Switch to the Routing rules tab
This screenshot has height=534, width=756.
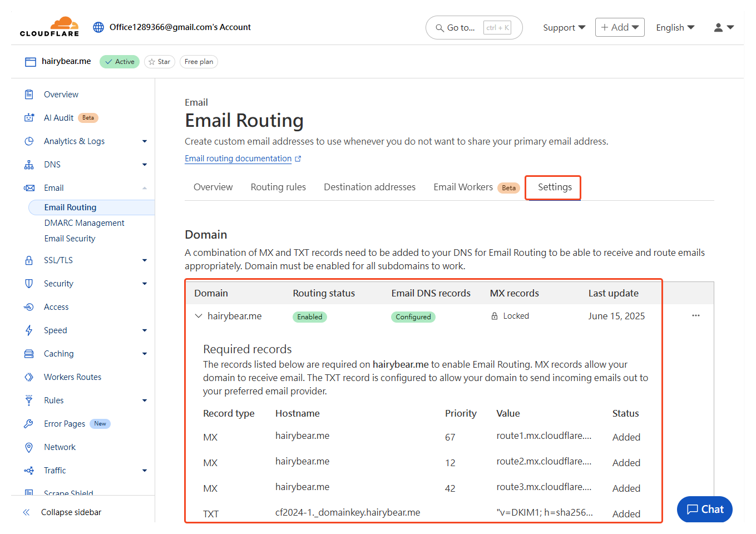(278, 187)
